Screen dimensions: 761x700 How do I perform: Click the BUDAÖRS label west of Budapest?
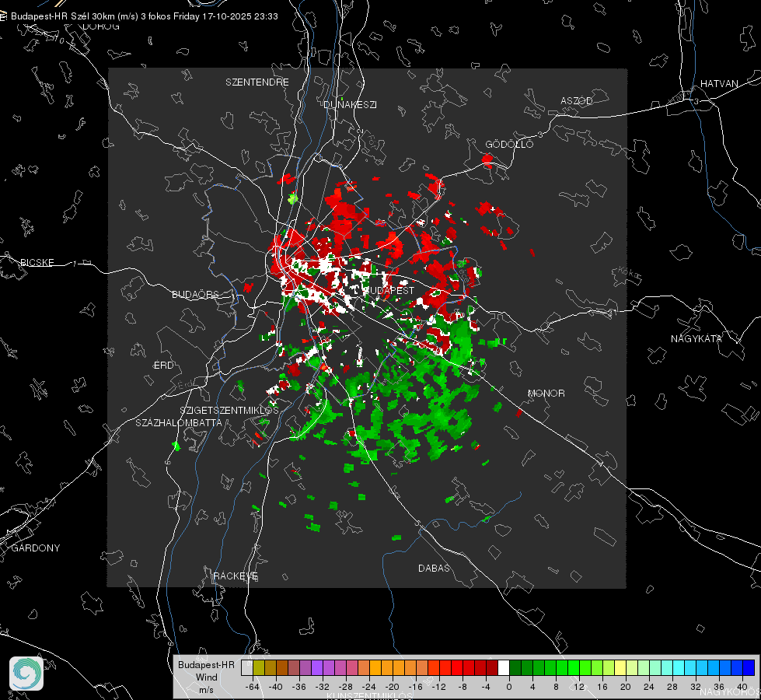pyautogui.click(x=195, y=295)
